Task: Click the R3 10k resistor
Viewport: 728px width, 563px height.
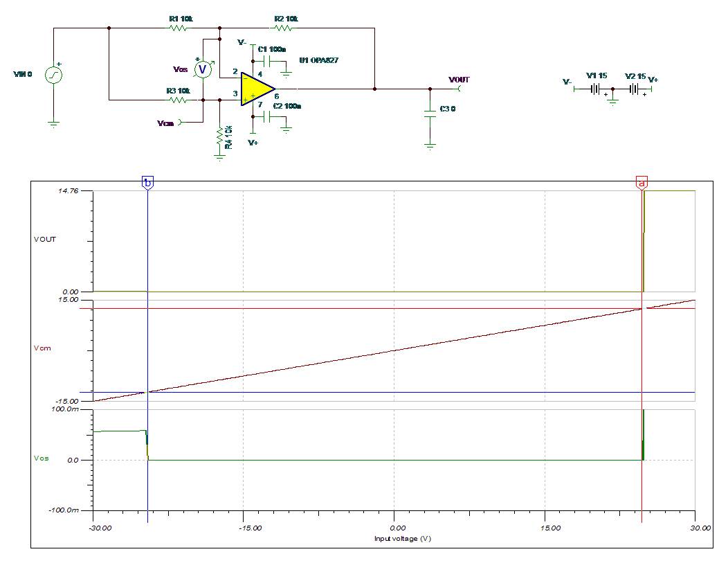Action: (178, 100)
